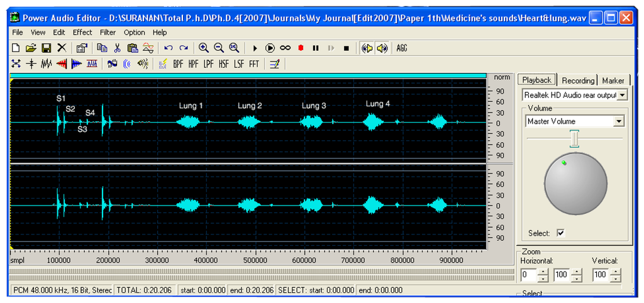Image resolution: width=644 pixels, height=303 pixels.
Task: Stop playback with the square button
Action: point(347,48)
